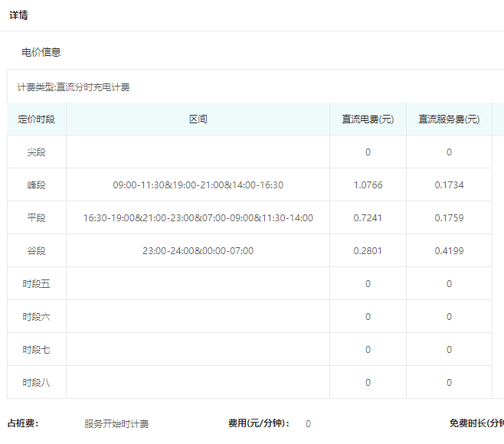Click the 峰段 time interval cell starting 09:00-11:30

[x=198, y=185]
